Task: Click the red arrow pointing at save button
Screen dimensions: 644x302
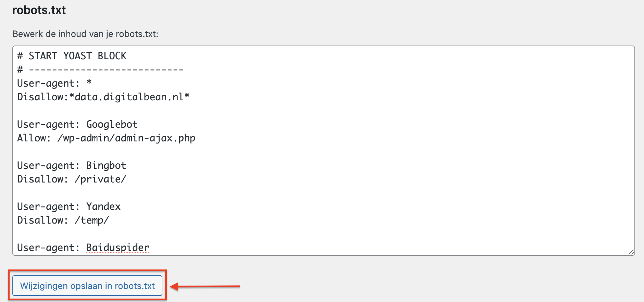Action: click(x=206, y=286)
